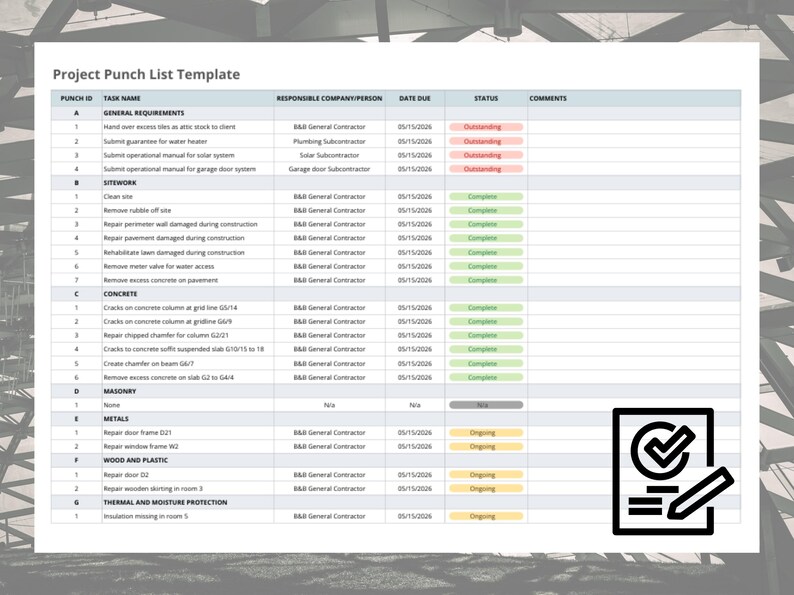794x595 pixels.
Task: Click "Remove meter valve for water access"
Action: point(158,266)
